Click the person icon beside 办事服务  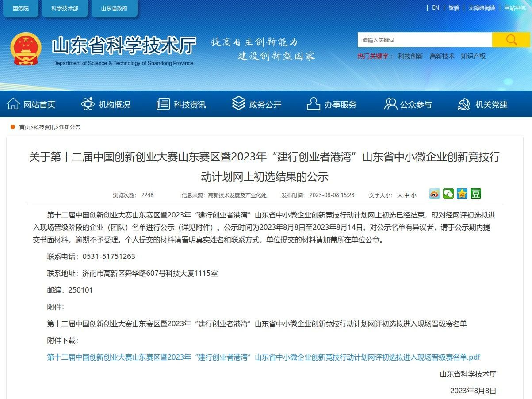tap(314, 103)
